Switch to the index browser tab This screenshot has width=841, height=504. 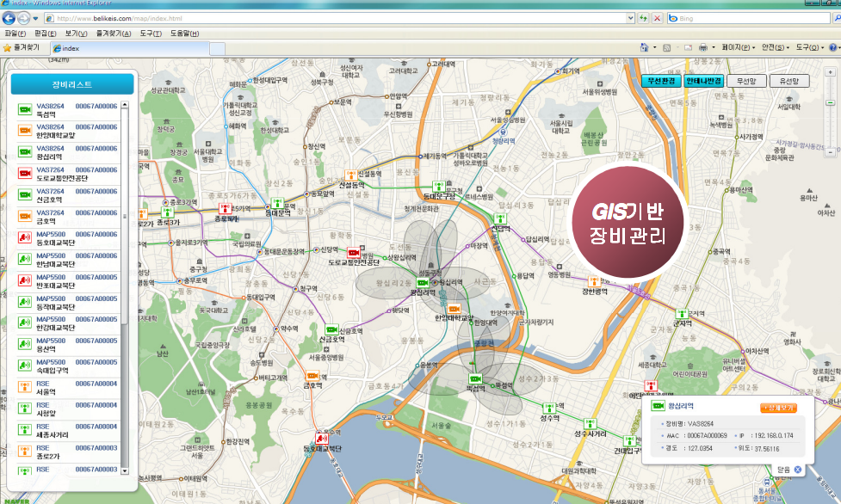point(73,48)
